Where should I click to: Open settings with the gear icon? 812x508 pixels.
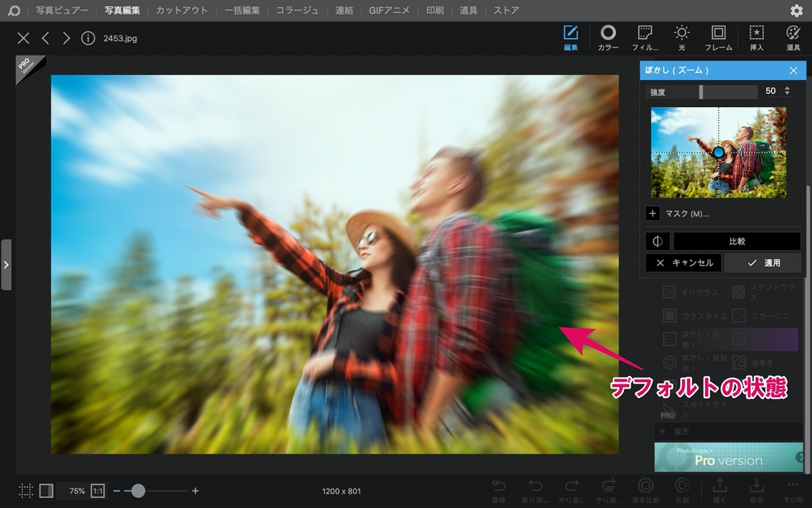point(796,11)
